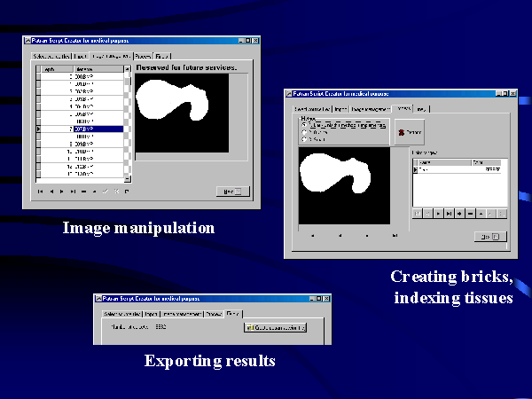Click the delete-record minus button below tissue table
This screenshot has height=399, width=532.
click(470, 214)
